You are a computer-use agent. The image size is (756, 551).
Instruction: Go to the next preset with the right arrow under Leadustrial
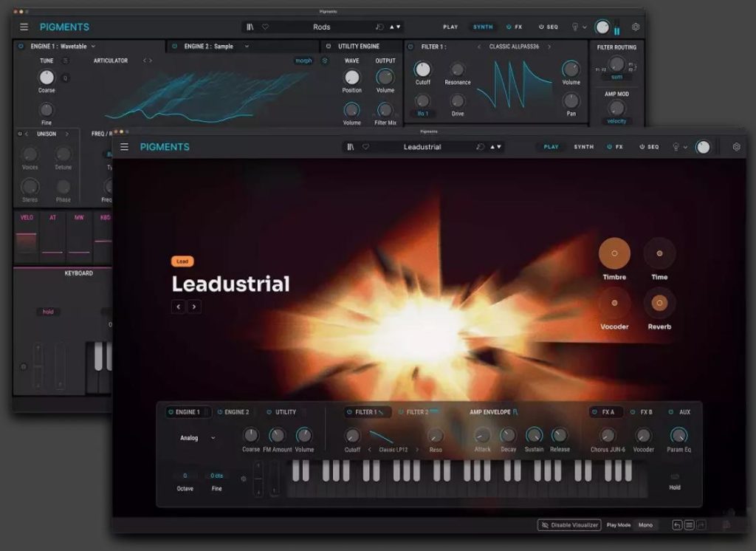pos(194,307)
